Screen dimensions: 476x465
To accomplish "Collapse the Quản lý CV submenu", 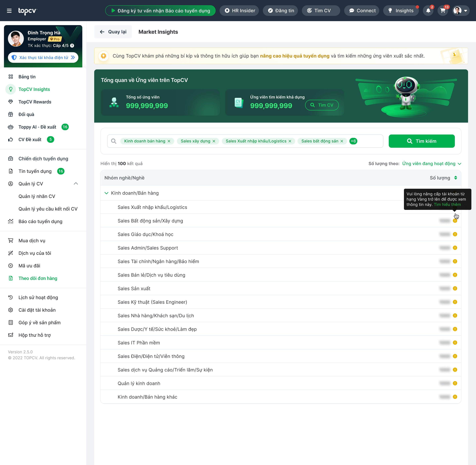I will (x=76, y=184).
